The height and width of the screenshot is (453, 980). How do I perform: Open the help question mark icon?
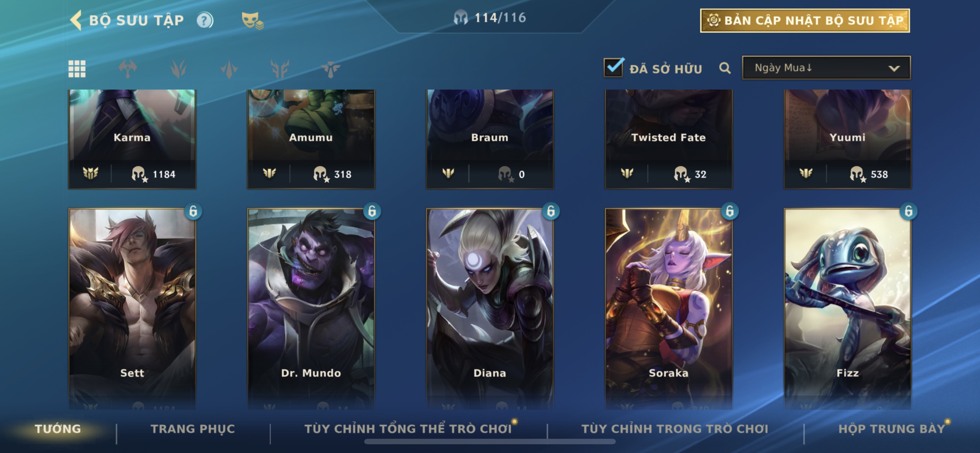(205, 20)
